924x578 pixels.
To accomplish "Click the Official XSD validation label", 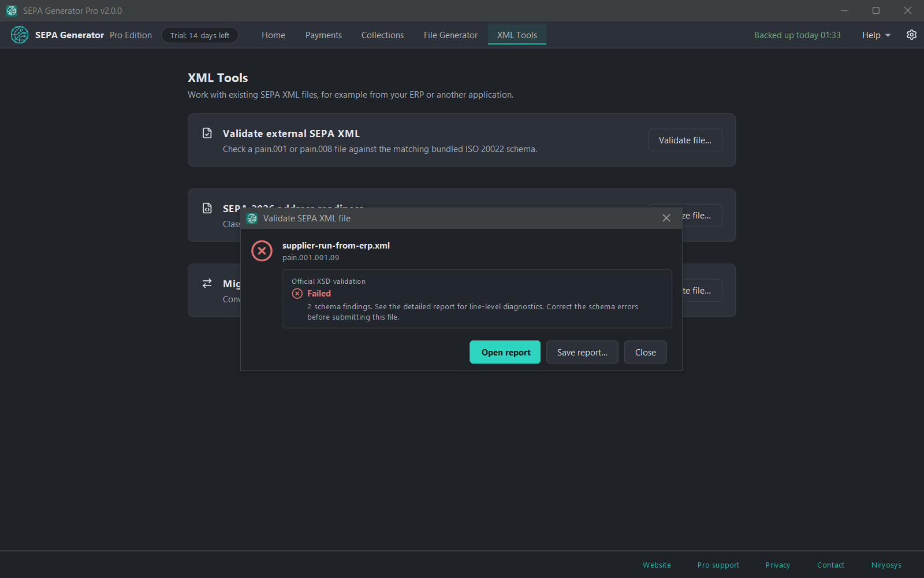I will (329, 281).
